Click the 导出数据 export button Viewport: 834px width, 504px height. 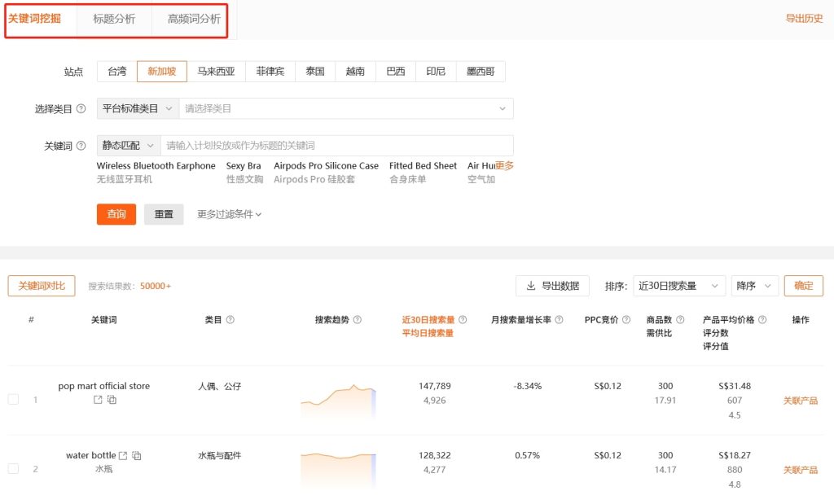[553, 286]
